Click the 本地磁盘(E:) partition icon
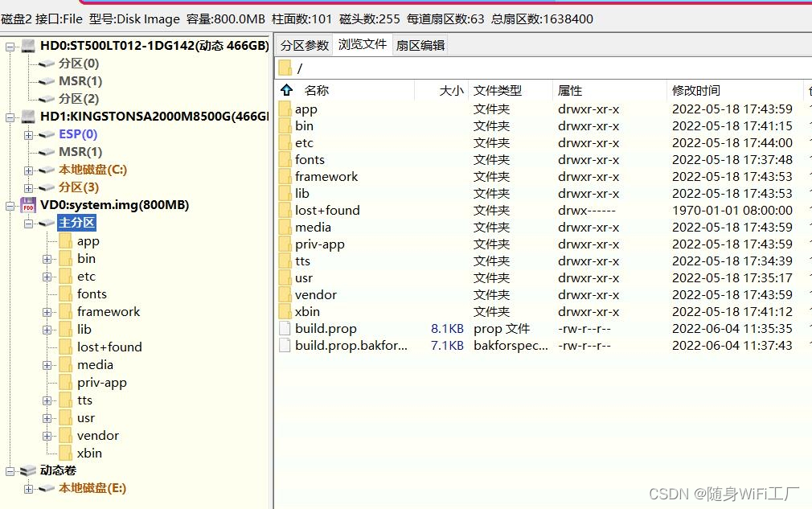Viewport: 812px width, 509px height. (47, 488)
